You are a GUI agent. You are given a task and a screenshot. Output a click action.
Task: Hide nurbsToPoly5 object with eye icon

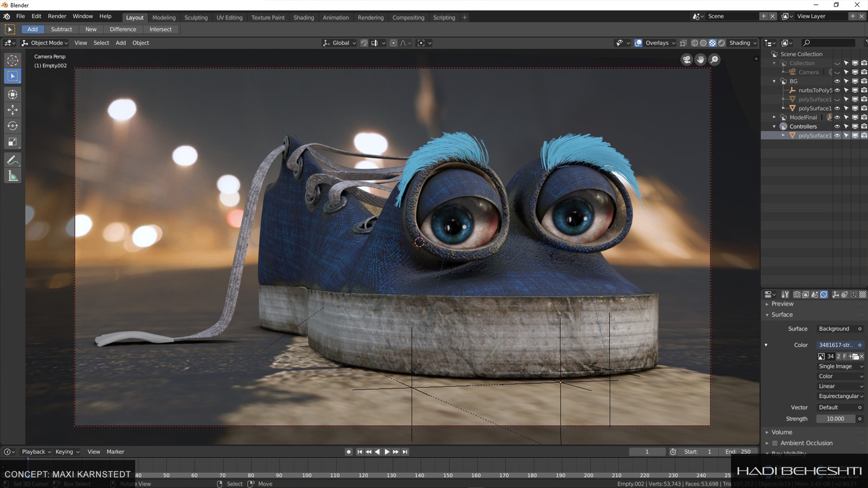coord(837,91)
